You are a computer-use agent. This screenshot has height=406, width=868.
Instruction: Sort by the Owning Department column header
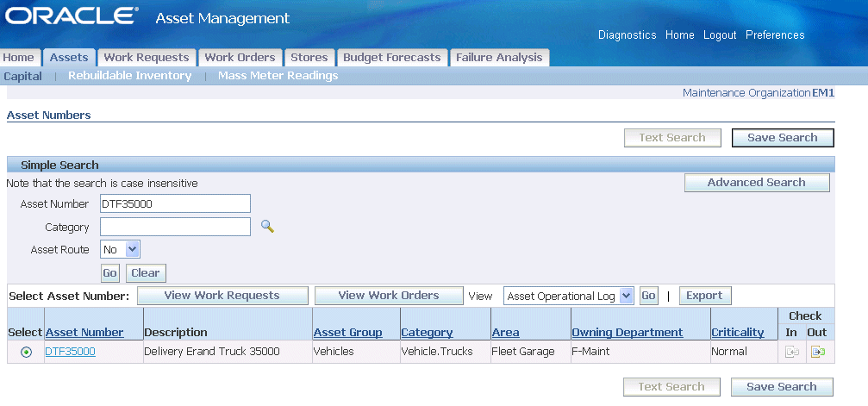628,333
